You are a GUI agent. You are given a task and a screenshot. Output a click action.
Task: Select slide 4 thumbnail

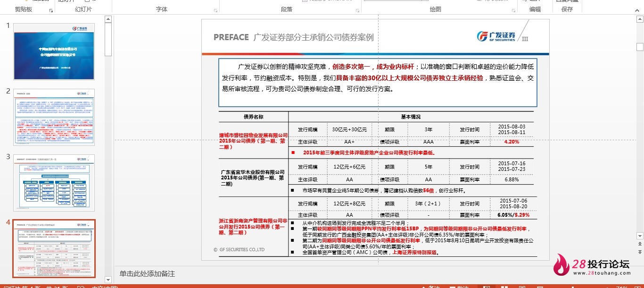click(x=54, y=248)
